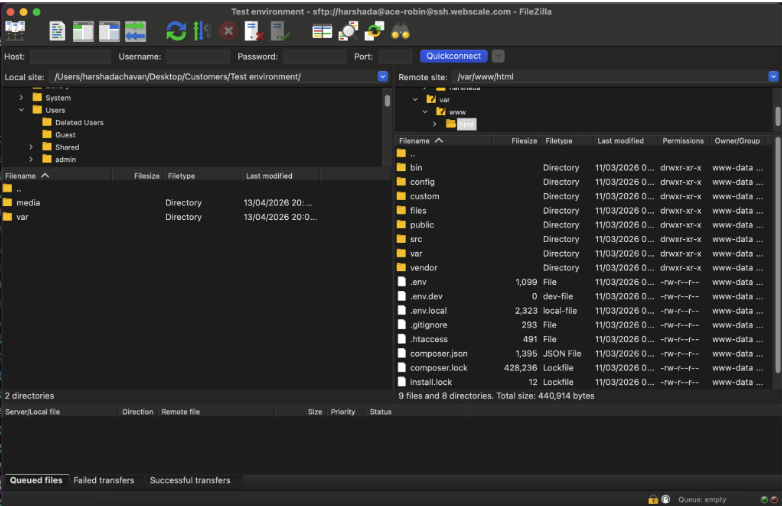Open the directory listing filters icon
The image size is (782, 506).
[322, 32]
